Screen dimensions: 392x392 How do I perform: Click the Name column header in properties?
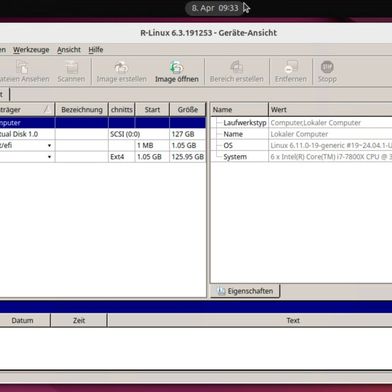click(x=239, y=110)
